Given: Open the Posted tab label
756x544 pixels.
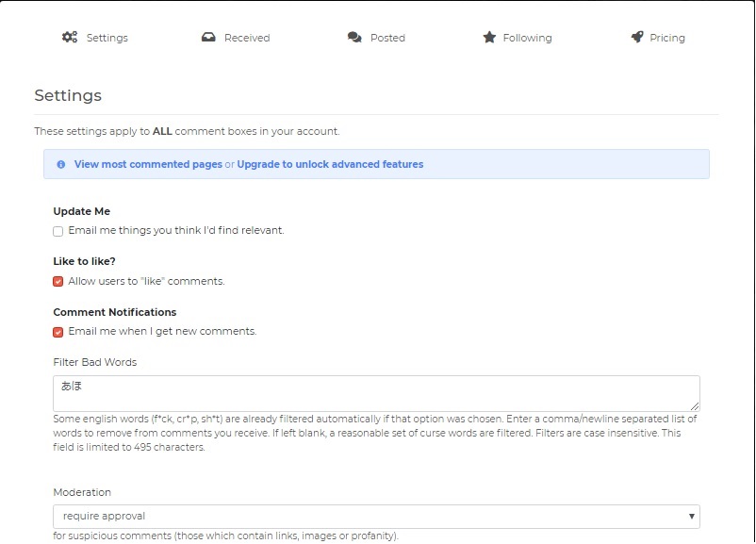Looking at the screenshot, I should (x=387, y=39).
